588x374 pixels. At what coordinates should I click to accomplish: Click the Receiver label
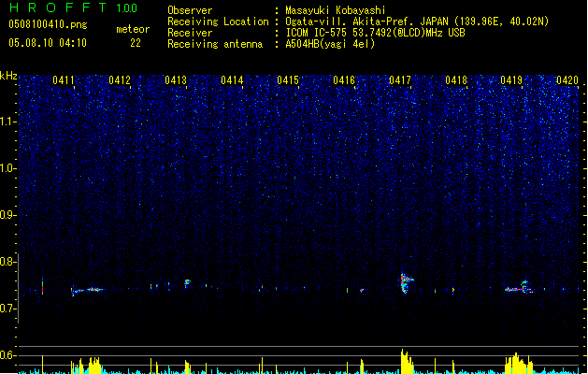(190, 33)
